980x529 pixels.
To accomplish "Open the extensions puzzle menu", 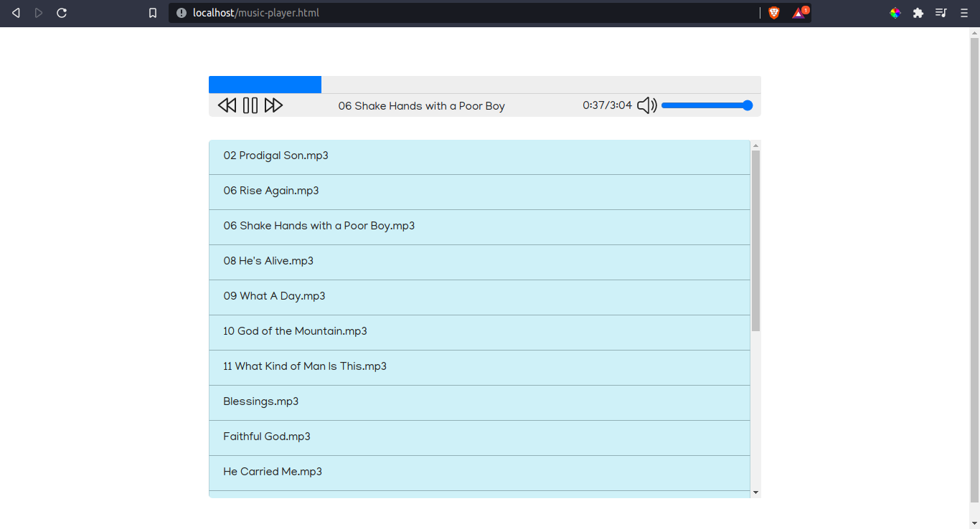I will [918, 13].
